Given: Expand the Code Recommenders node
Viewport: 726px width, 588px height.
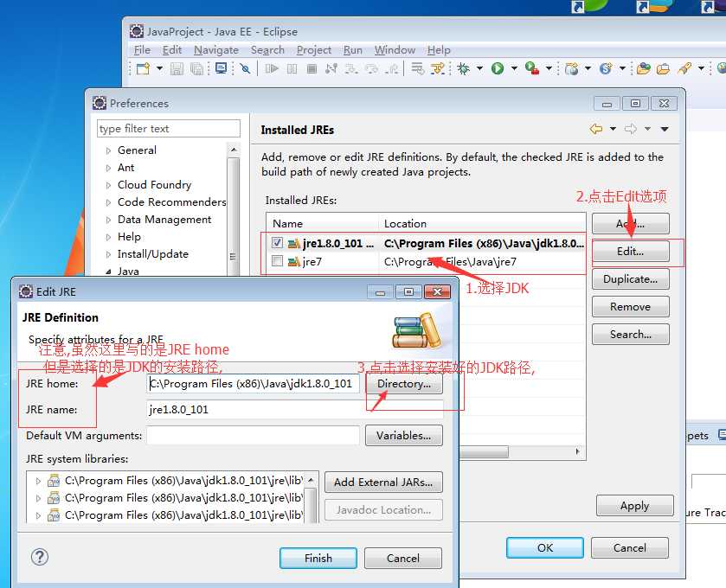Looking at the screenshot, I should 108,202.
